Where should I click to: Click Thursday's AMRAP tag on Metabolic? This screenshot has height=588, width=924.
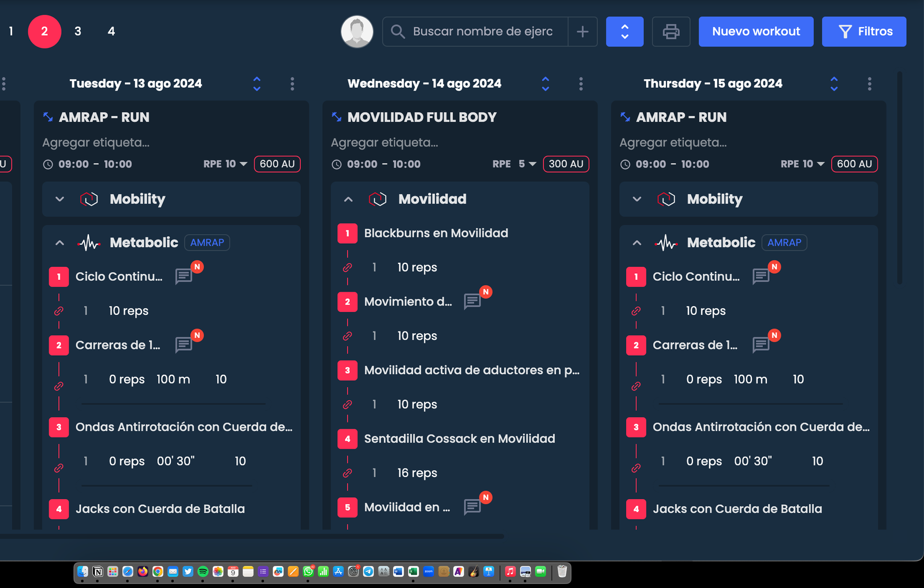coord(784,243)
